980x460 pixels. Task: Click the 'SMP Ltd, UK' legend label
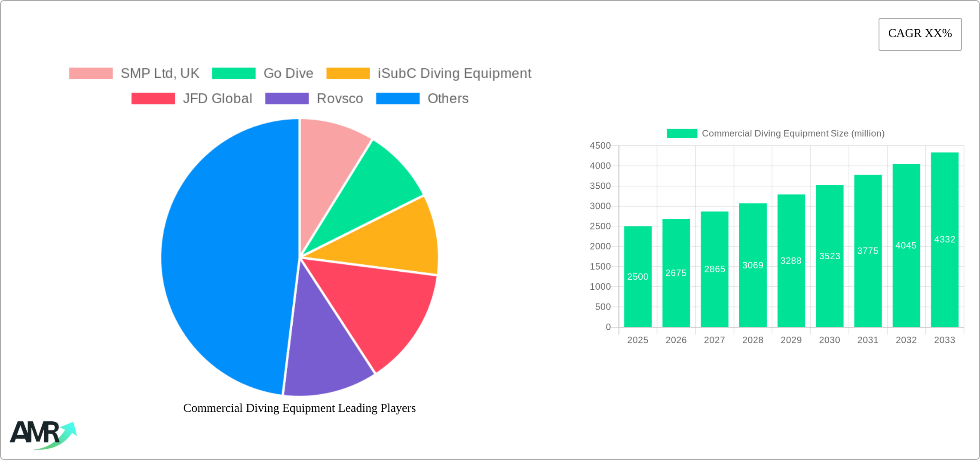point(160,74)
